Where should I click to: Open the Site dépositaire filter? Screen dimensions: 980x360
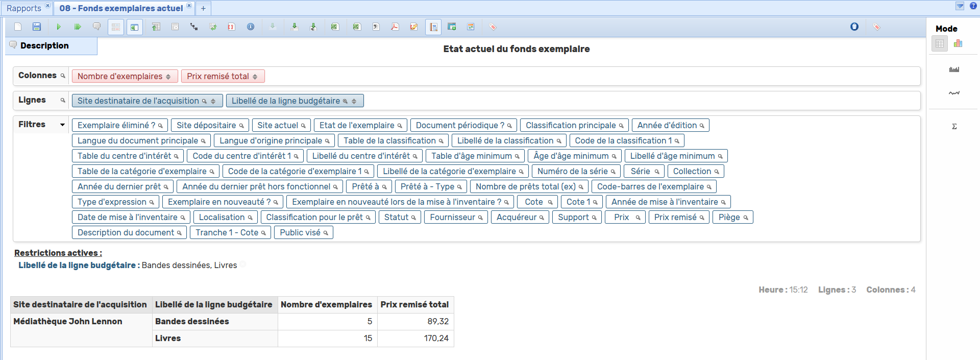pyautogui.click(x=210, y=125)
